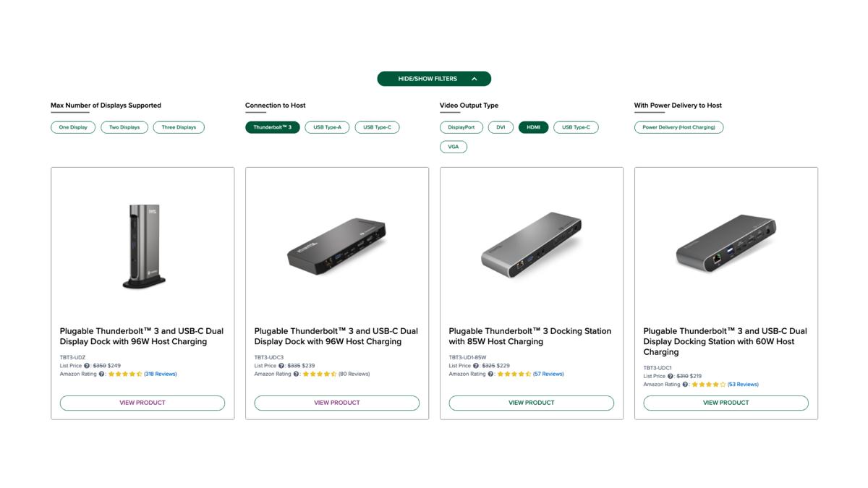The image size is (868, 488).
Task: Click the star rating on TBT3-UD1-85W card
Action: (514, 374)
